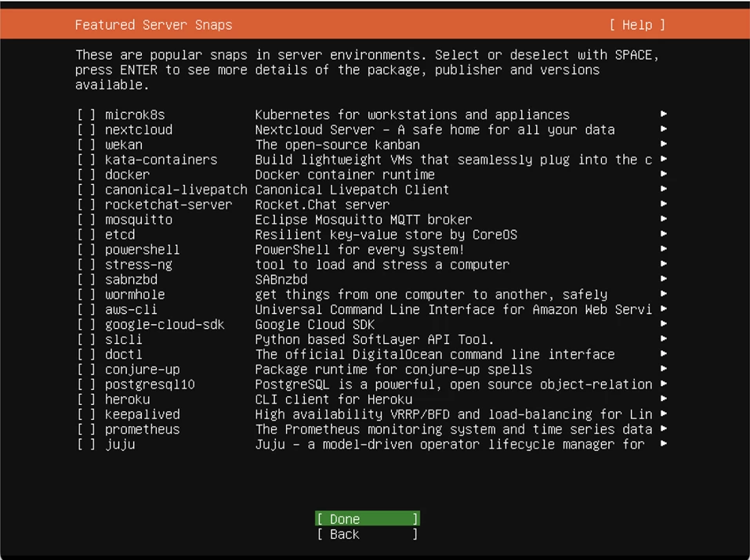Click the 'wormhole' snap name
Image resolution: width=750 pixels, height=560 pixels.
pos(135,294)
